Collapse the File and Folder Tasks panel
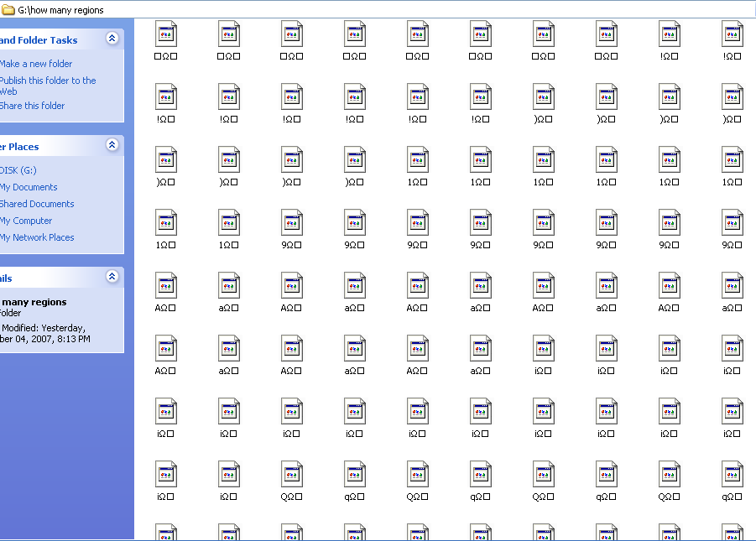Image resolution: width=756 pixels, height=541 pixels. coord(112,39)
